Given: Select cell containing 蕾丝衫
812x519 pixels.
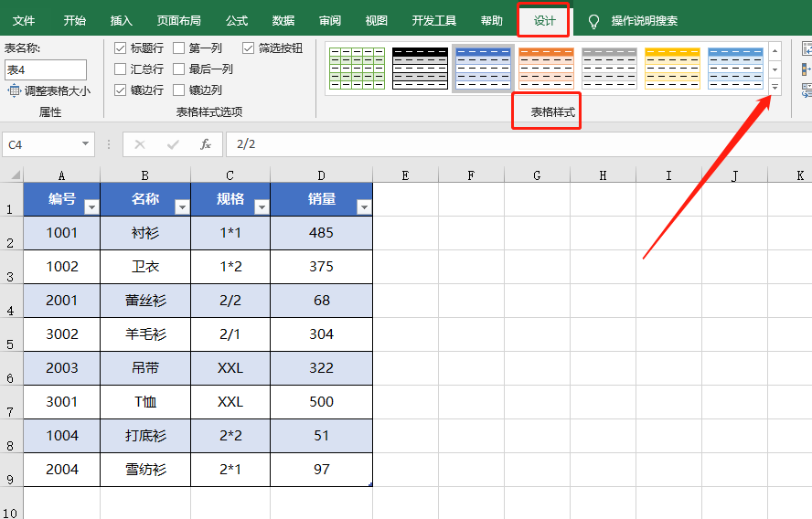Looking at the screenshot, I should tap(145, 301).
